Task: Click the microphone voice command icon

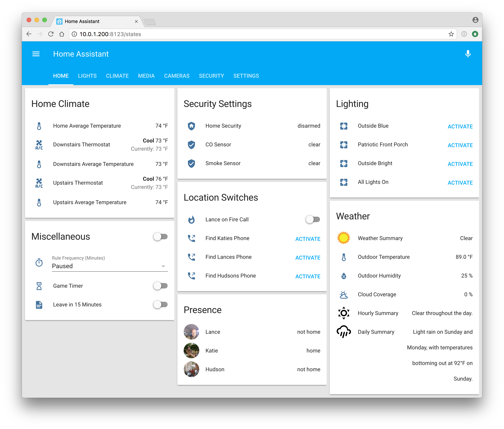Action: pyautogui.click(x=468, y=54)
